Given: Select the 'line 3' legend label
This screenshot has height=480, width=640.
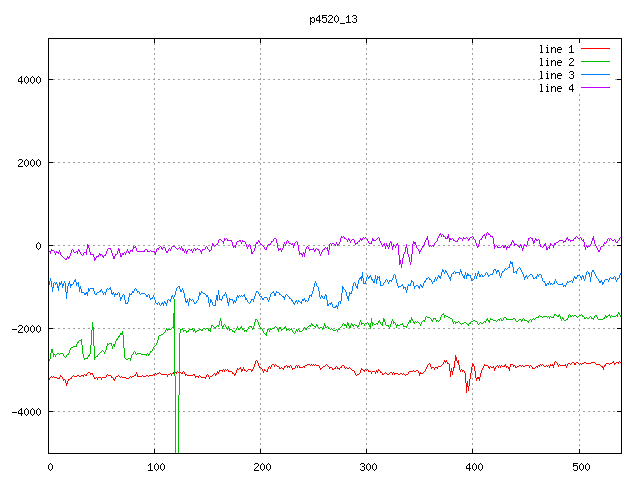Looking at the screenshot, I should coord(556,75).
